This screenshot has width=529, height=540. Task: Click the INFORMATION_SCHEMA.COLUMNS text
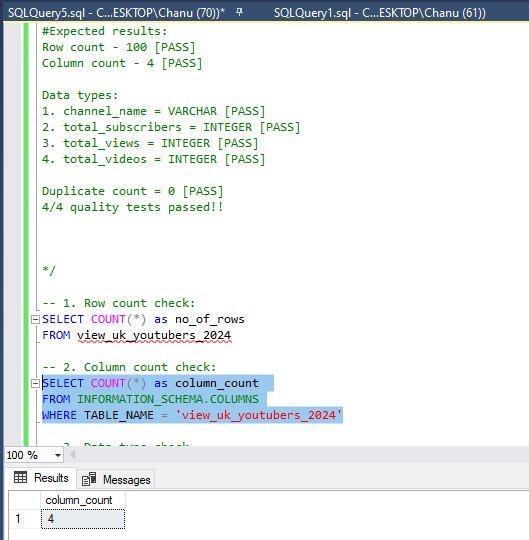(168, 399)
